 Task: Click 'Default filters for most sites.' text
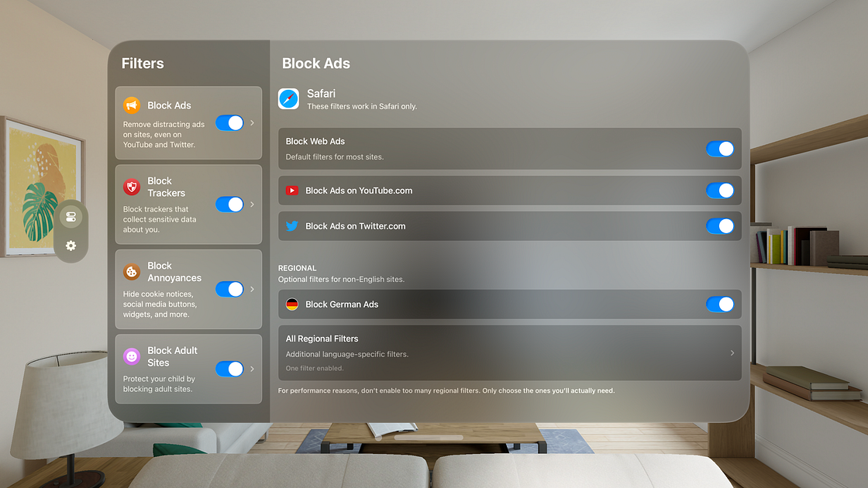[x=334, y=157]
